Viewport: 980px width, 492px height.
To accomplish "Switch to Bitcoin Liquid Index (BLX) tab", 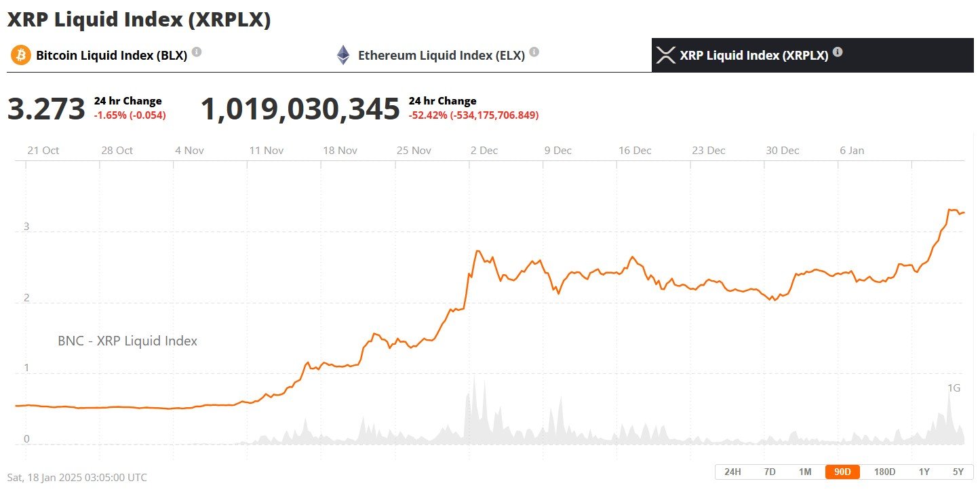I will [111, 56].
